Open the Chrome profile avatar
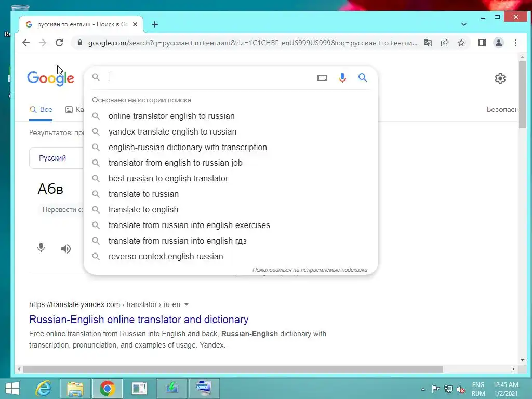Screen dimensions: 532x399 [x=498, y=43]
